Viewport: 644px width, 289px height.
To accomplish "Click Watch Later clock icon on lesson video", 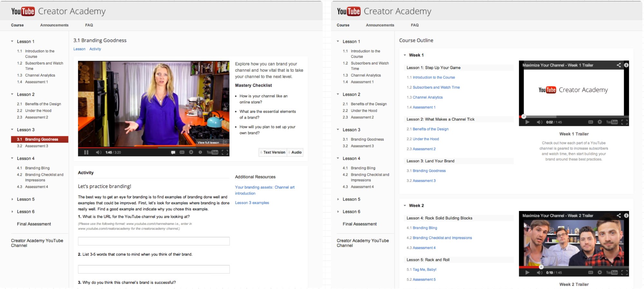I will tap(200, 152).
